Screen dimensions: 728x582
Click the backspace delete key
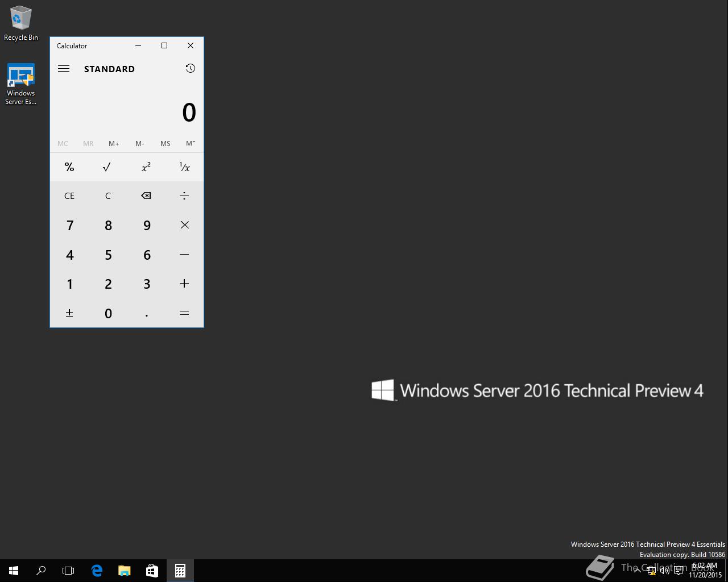(x=146, y=196)
